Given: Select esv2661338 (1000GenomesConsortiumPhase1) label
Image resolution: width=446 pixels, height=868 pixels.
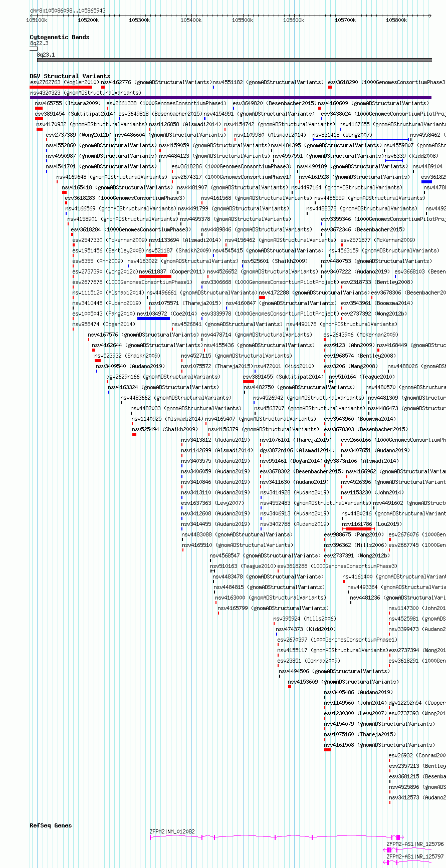Looking at the screenshot, I should click(166, 103).
